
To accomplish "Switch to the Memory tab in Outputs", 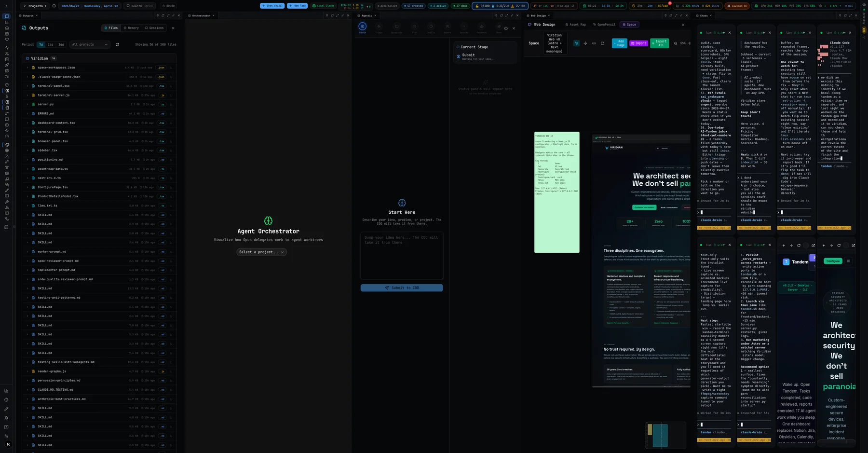I will pyautogui.click(x=131, y=28).
